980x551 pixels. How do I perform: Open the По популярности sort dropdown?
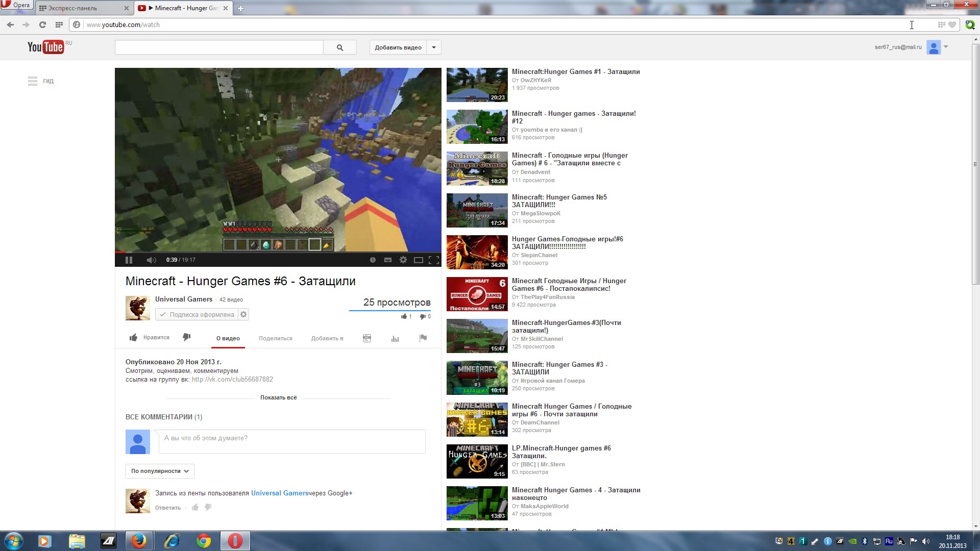click(160, 471)
